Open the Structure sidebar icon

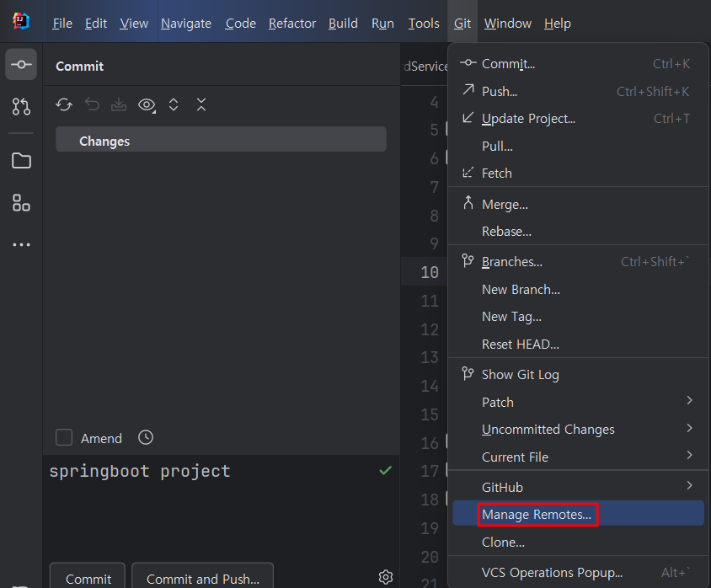point(21,203)
